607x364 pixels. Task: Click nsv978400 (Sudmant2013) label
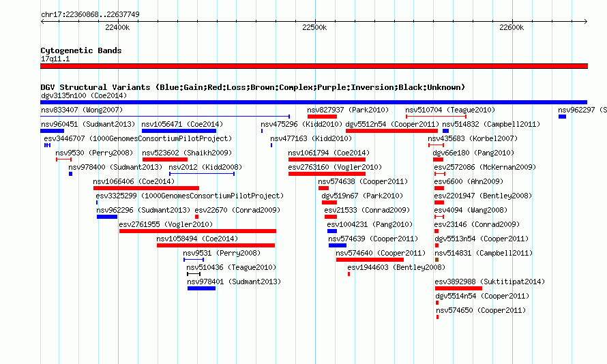coord(115,167)
